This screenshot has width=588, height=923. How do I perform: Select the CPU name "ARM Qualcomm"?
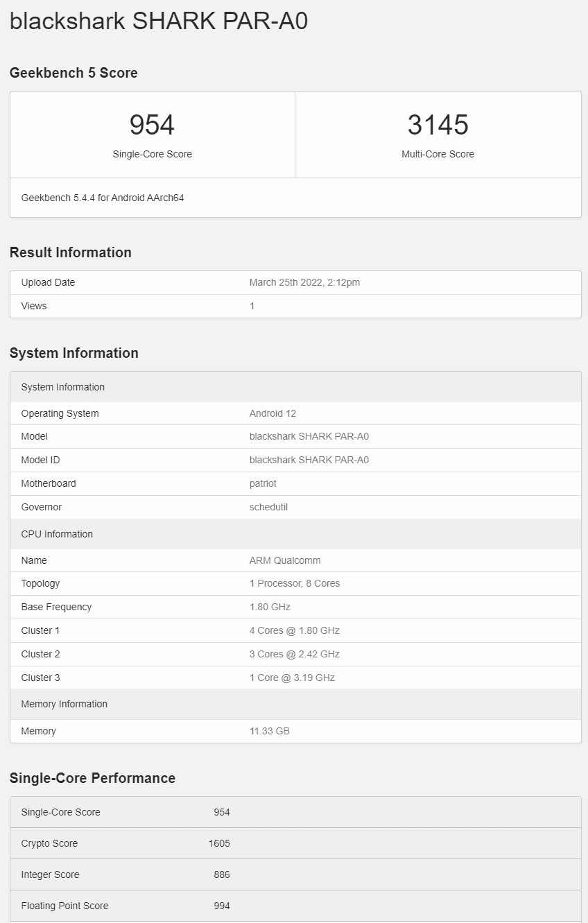point(285,560)
